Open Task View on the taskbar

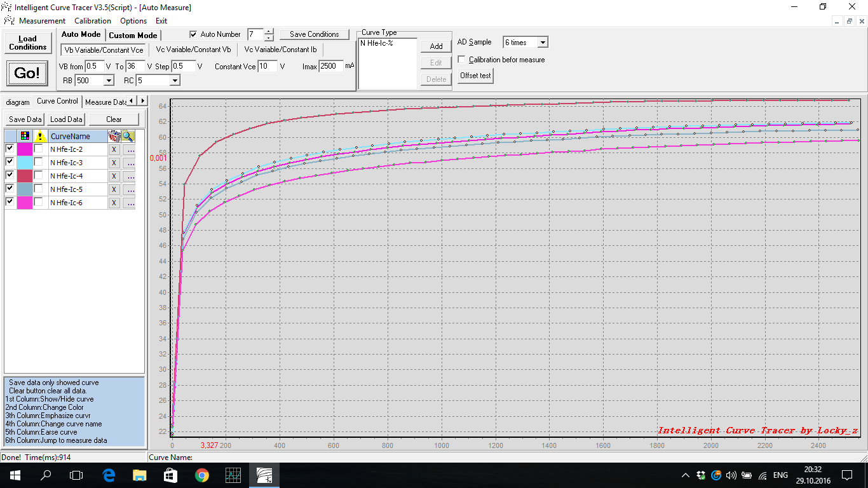click(76, 475)
